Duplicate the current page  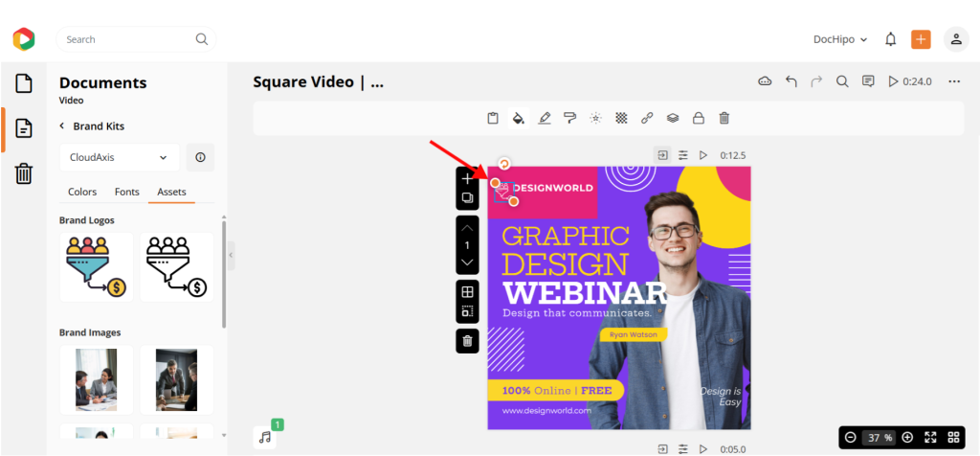pyautogui.click(x=467, y=197)
